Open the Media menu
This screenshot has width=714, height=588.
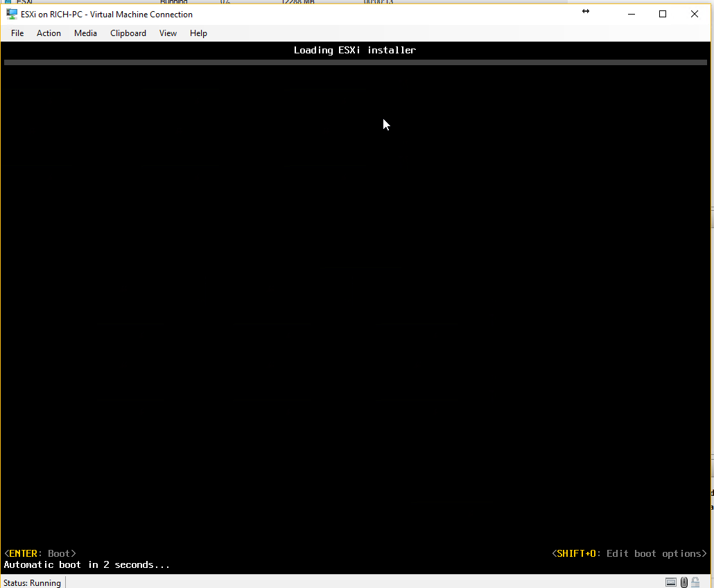(85, 33)
